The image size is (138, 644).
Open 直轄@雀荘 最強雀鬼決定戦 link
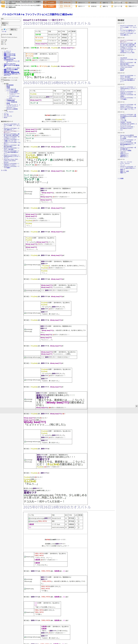click(11, 72)
